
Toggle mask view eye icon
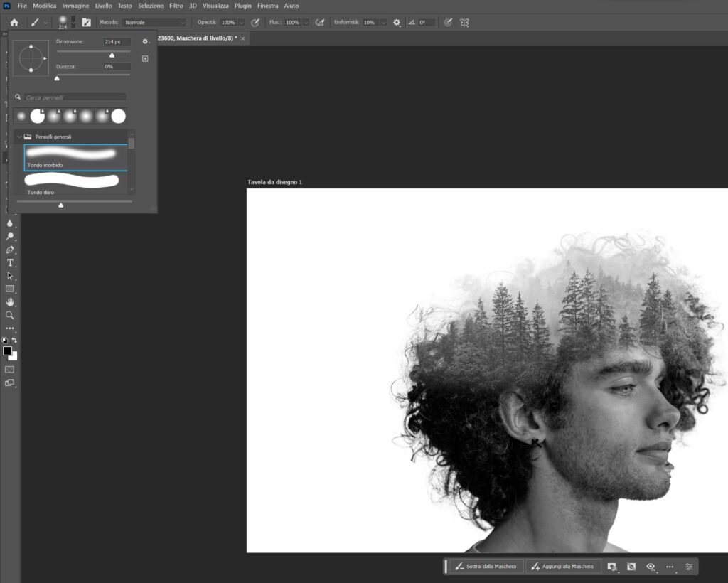(x=651, y=566)
